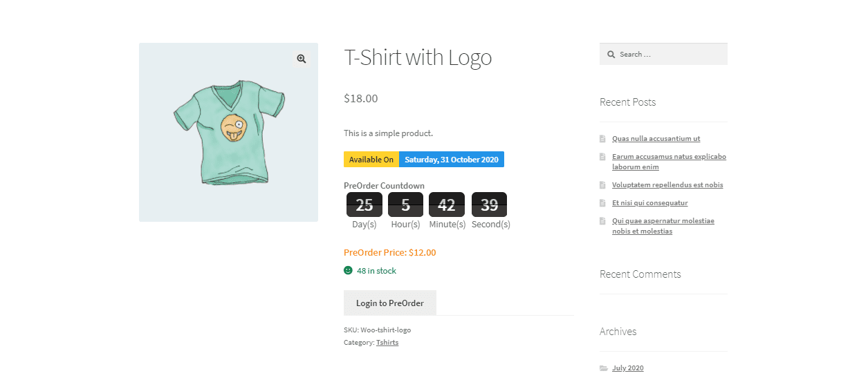Click the Available On yellow label
The height and width of the screenshot is (389, 868).
(371, 160)
